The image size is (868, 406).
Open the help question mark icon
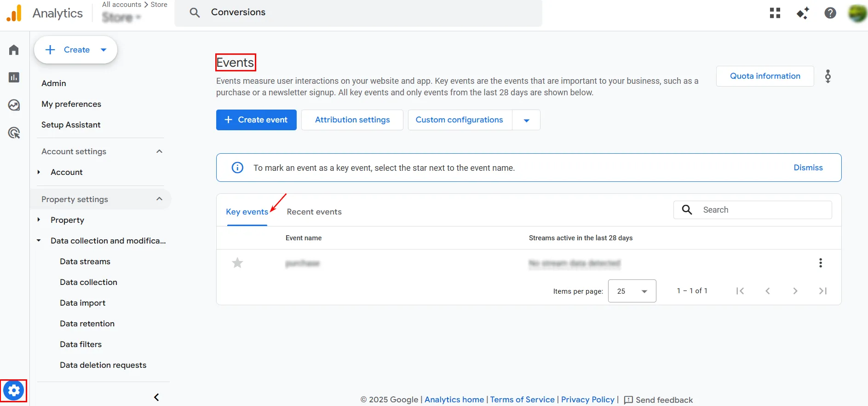(830, 13)
